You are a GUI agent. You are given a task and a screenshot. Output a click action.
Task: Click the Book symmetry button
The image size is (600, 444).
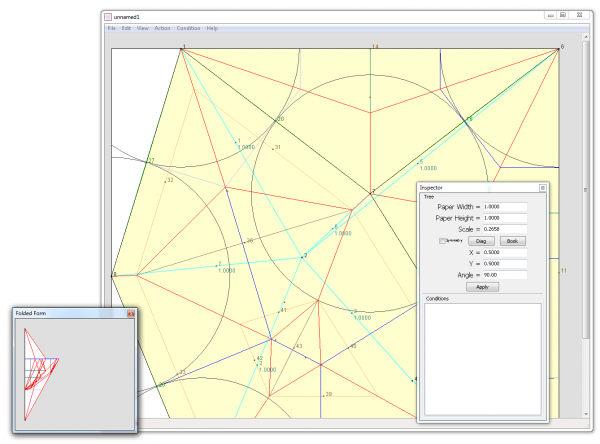click(512, 241)
